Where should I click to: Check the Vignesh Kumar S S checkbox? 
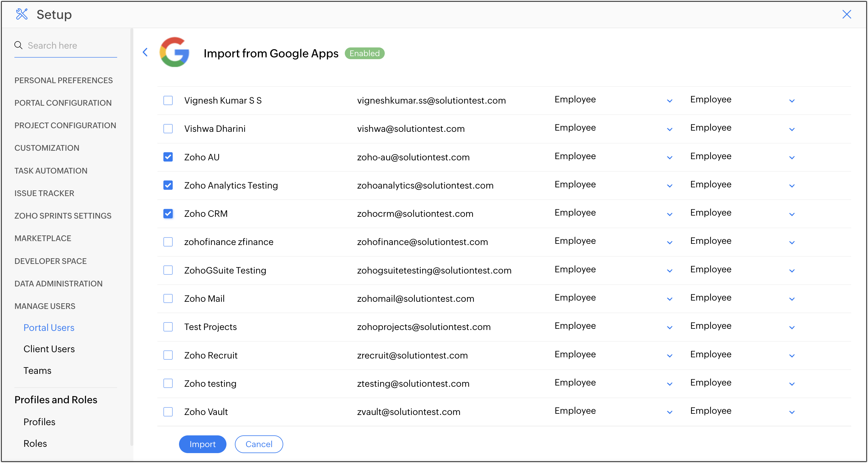[168, 100]
